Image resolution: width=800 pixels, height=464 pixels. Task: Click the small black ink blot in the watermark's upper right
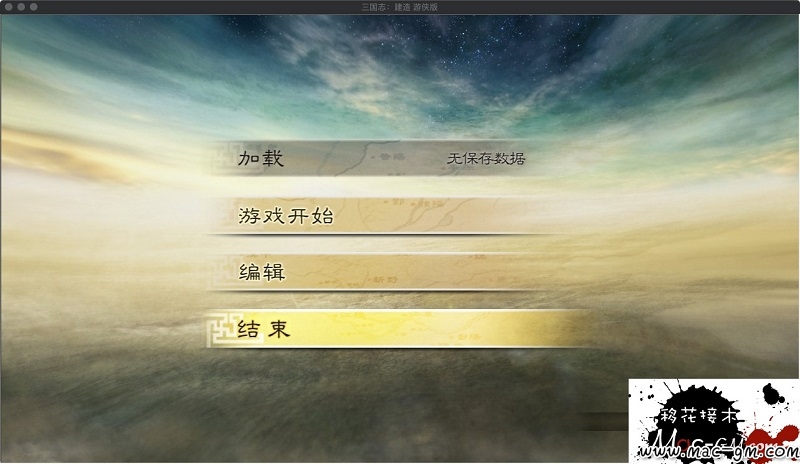(772, 394)
